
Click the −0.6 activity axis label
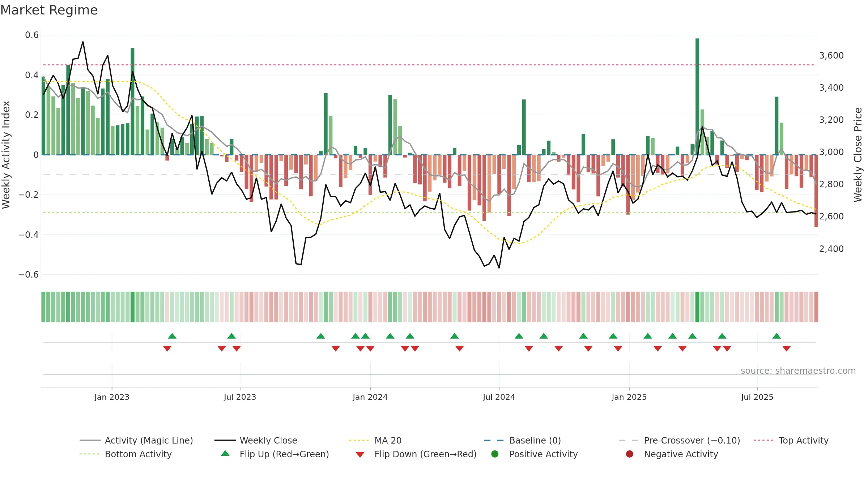click(x=29, y=275)
